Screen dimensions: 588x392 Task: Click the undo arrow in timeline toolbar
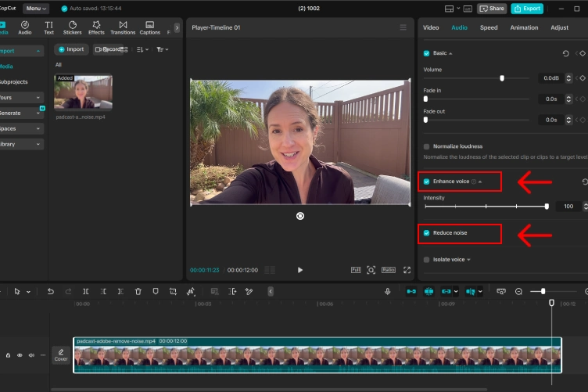click(x=50, y=292)
